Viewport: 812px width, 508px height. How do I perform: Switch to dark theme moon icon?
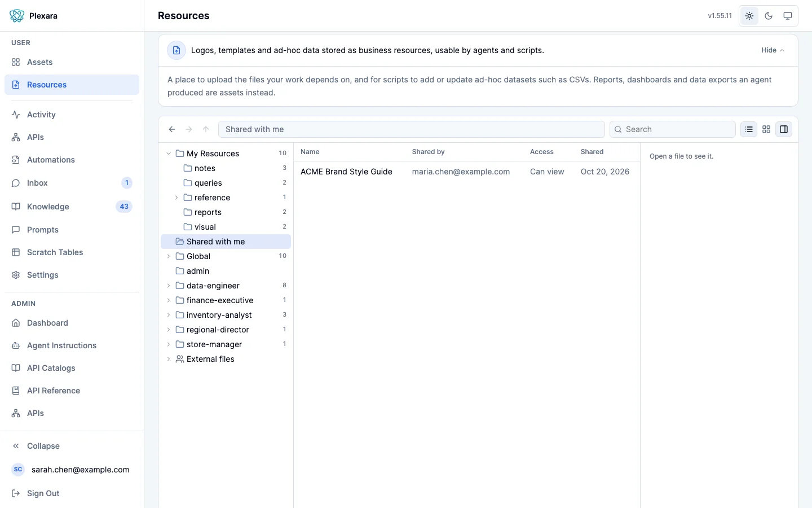coord(769,16)
